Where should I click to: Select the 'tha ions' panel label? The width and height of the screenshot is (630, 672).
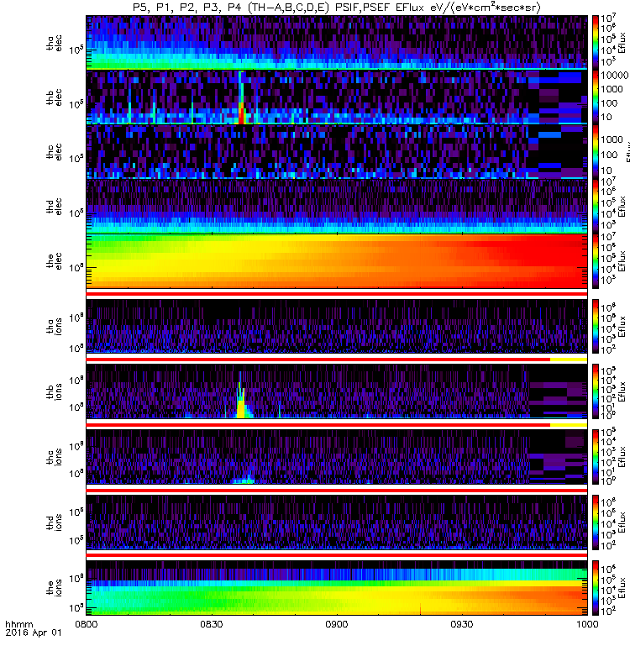54,326
